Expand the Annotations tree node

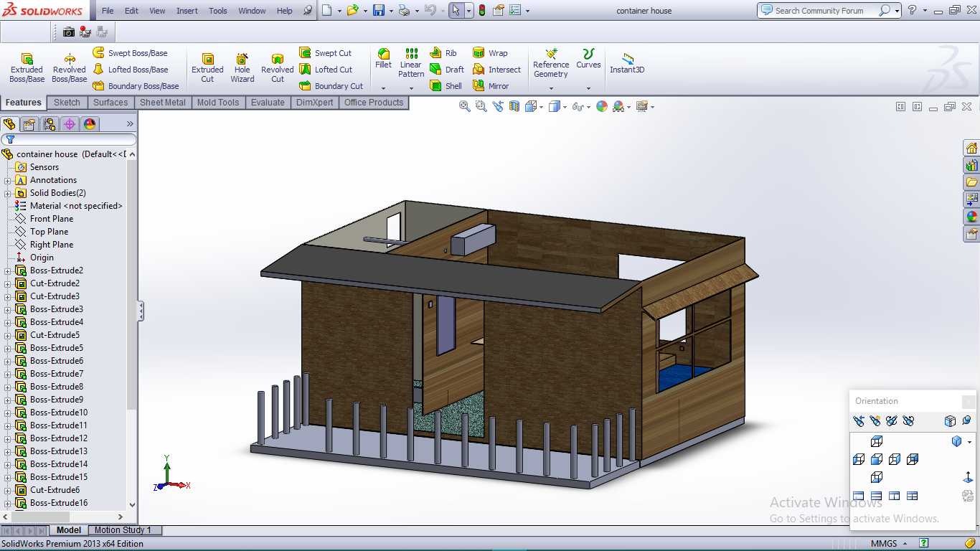(8, 180)
